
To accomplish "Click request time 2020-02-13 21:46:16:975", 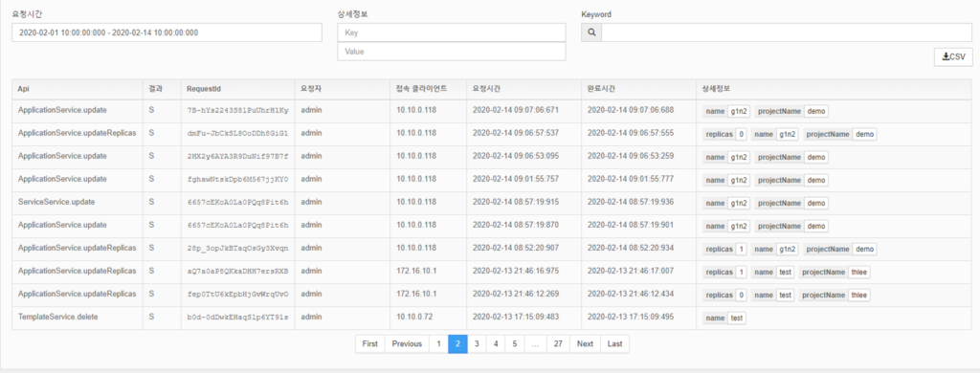I will point(516,272).
